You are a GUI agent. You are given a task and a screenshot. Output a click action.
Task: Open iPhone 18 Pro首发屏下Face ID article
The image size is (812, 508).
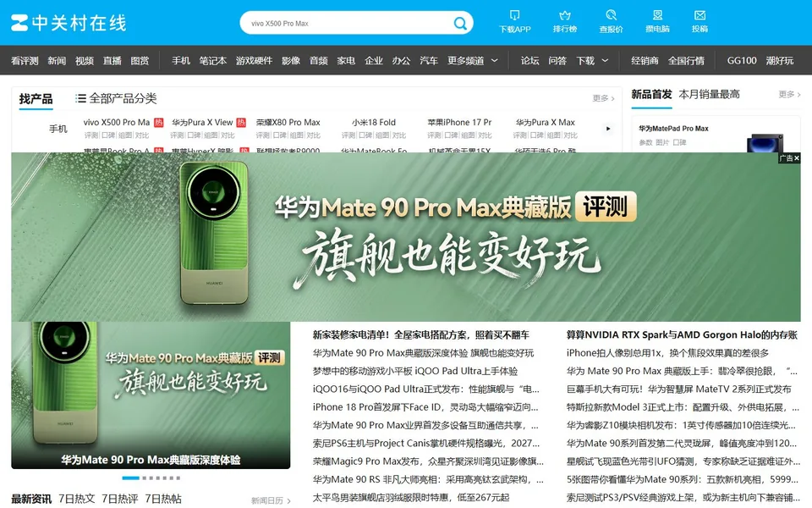coord(425,407)
